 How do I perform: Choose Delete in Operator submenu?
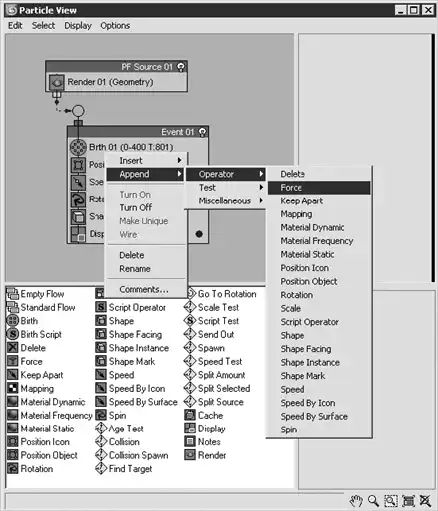coord(319,174)
